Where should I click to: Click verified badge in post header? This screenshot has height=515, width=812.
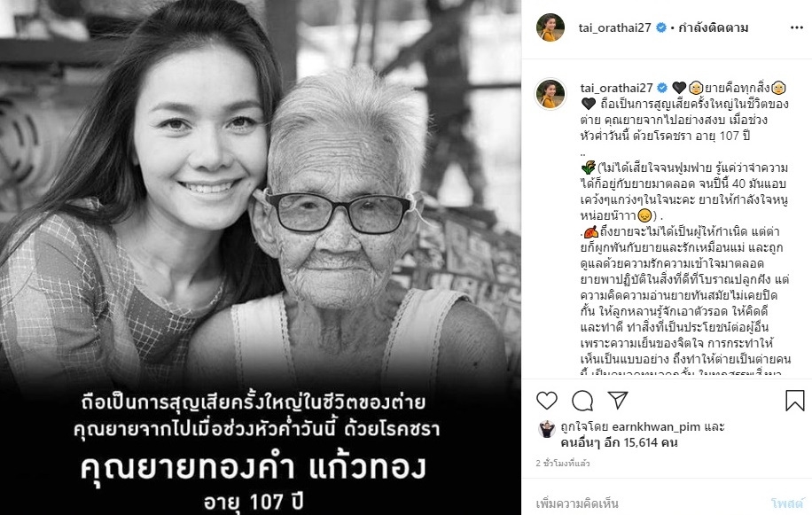tap(660, 28)
